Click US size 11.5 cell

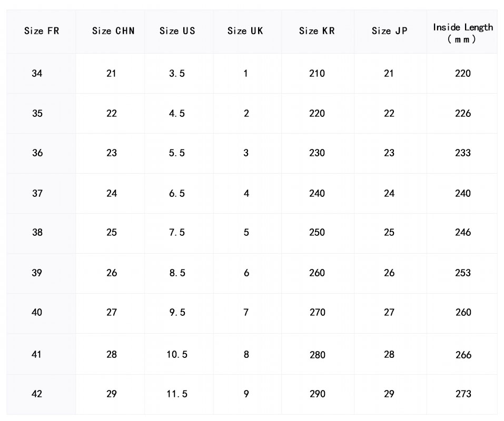pyautogui.click(x=177, y=394)
